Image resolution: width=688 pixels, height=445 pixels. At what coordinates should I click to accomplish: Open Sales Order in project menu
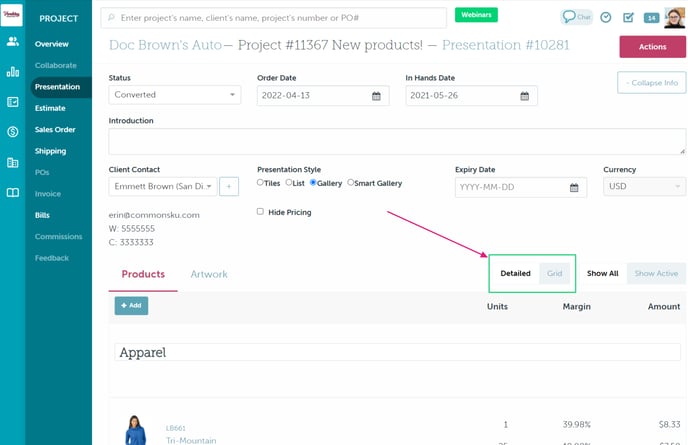[x=55, y=130]
